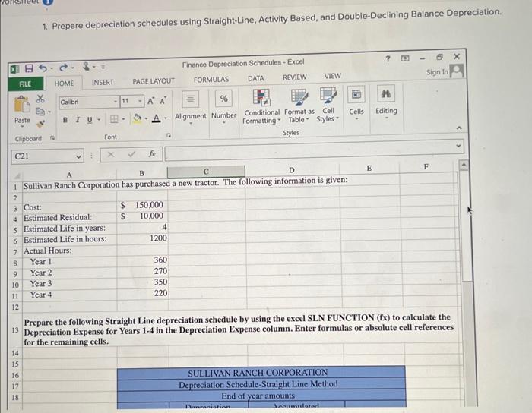Expand the underline style dropdown arrow
Screen dimensions: 532x413
(99, 120)
